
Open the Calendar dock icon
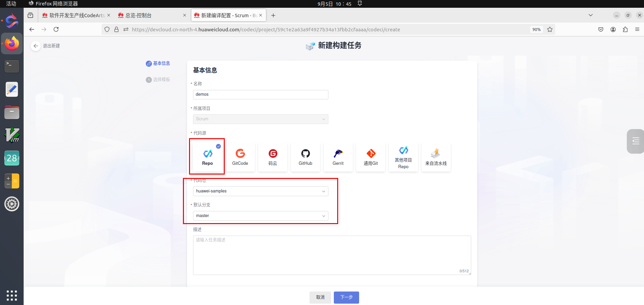point(12,158)
